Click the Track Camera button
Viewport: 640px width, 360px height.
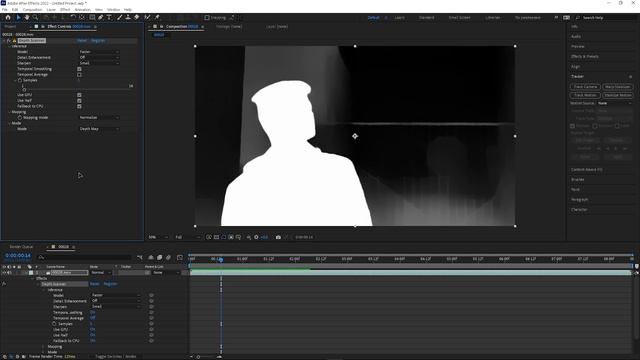[x=585, y=87]
